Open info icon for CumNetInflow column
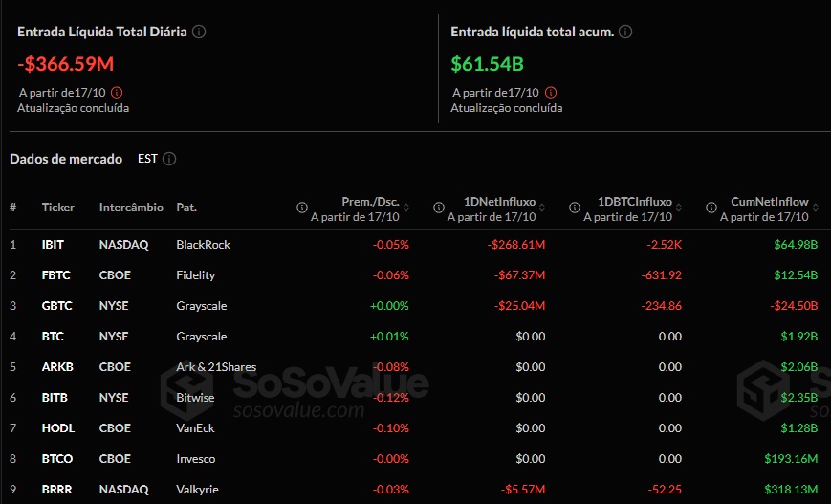Image resolution: width=831 pixels, height=504 pixels. click(x=711, y=208)
